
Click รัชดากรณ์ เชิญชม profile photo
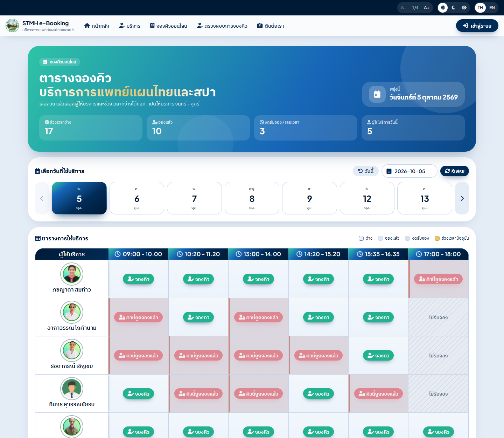(72, 350)
